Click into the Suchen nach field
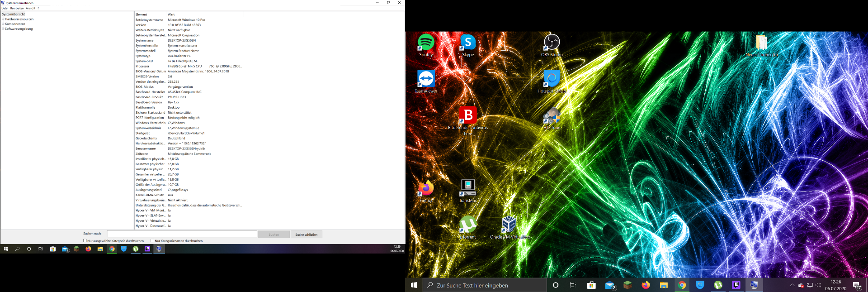 (182, 234)
